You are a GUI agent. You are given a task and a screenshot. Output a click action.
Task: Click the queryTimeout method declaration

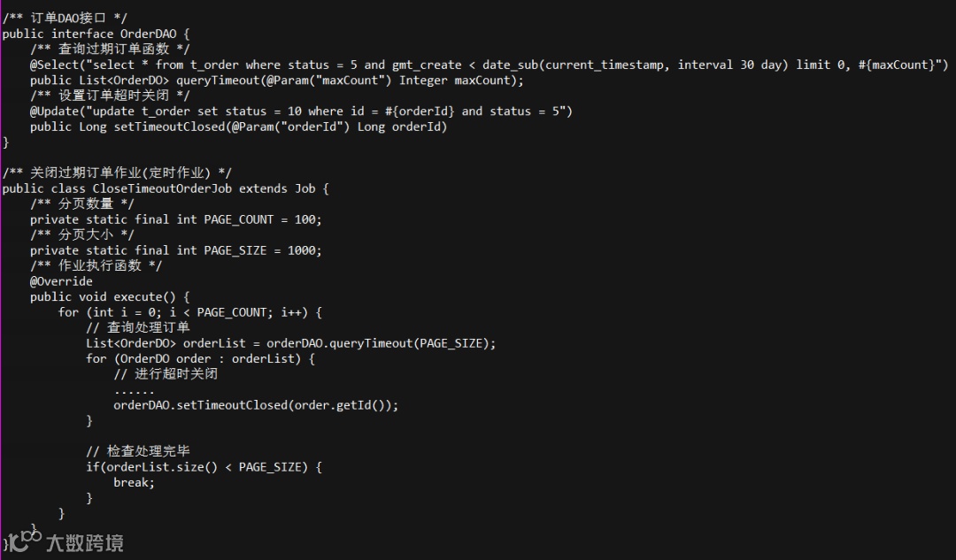(277, 81)
